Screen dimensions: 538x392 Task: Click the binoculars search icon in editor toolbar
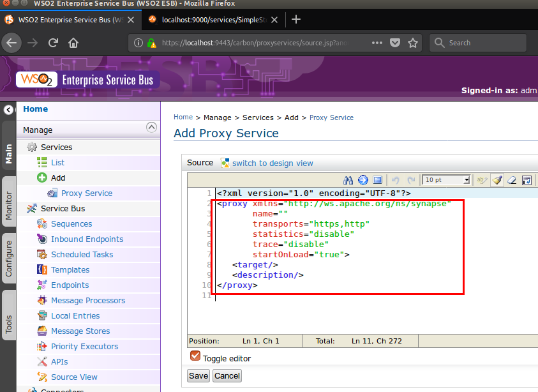(348, 180)
